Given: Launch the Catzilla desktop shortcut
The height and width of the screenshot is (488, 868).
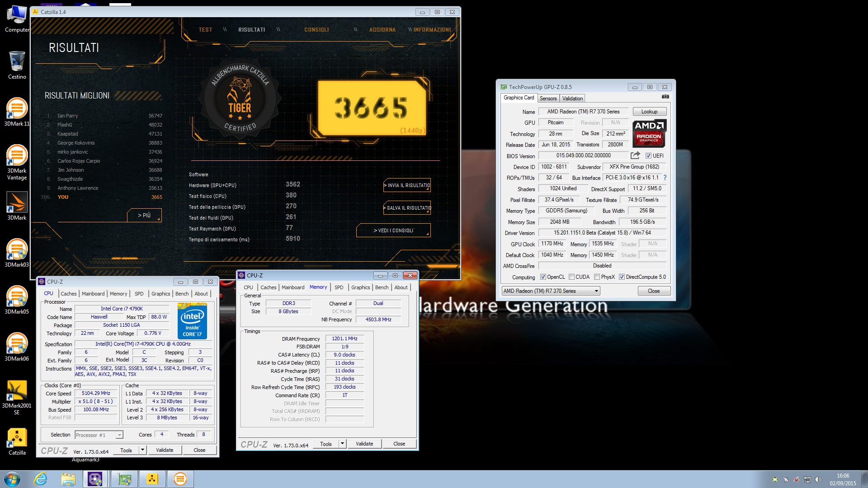Looking at the screenshot, I should (17, 442).
